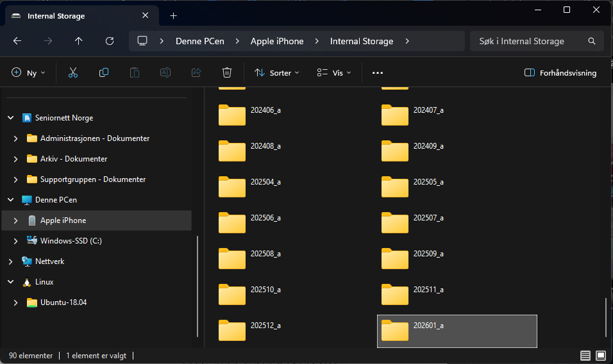Image resolution: width=613 pixels, height=364 pixels.
Task: Expand the Apple iPhone tree node
Action: (16, 220)
